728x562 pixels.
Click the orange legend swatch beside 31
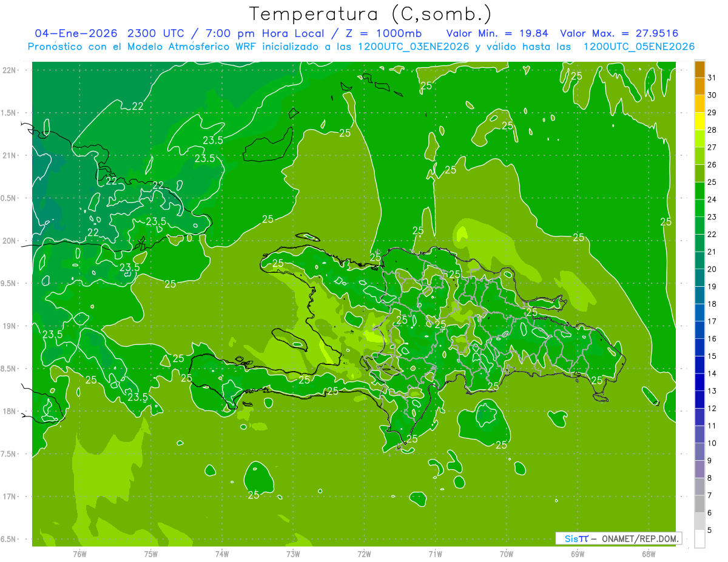pyautogui.click(x=699, y=70)
